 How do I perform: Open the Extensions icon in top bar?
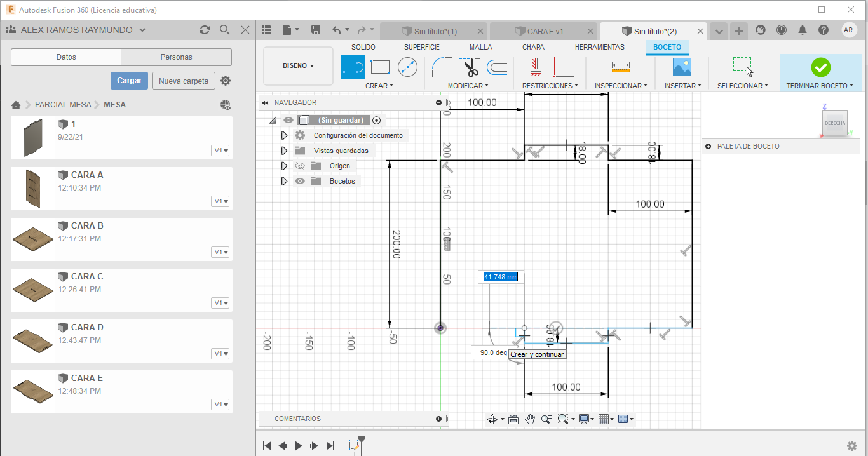pos(761,30)
